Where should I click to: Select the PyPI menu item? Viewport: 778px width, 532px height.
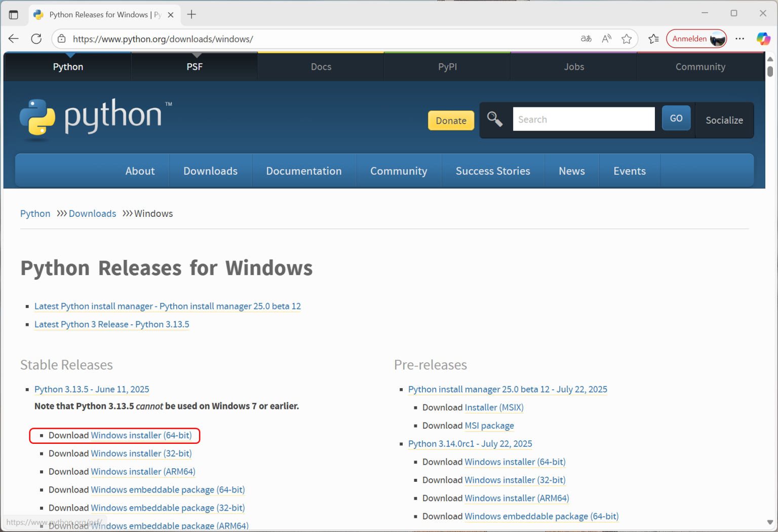coord(447,66)
